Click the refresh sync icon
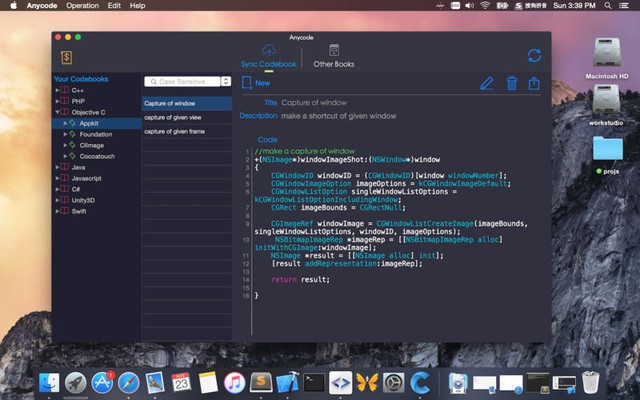The image size is (640, 400). click(534, 56)
